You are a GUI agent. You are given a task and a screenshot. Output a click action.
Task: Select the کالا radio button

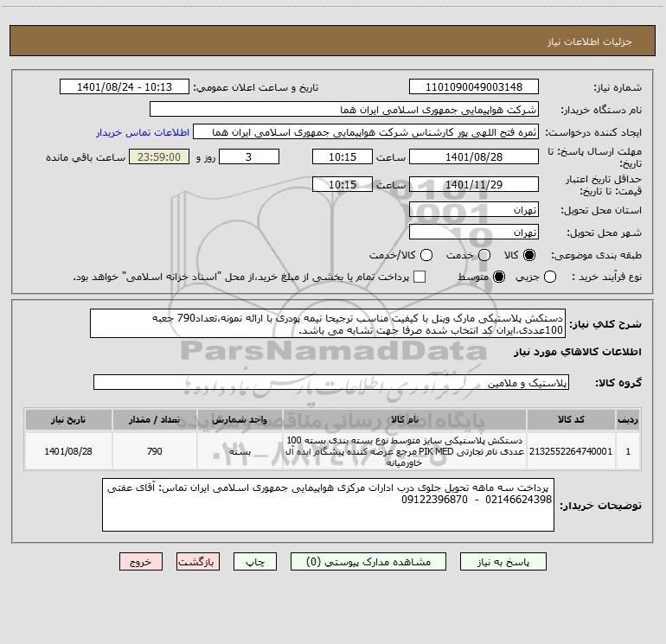coord(529,255)
